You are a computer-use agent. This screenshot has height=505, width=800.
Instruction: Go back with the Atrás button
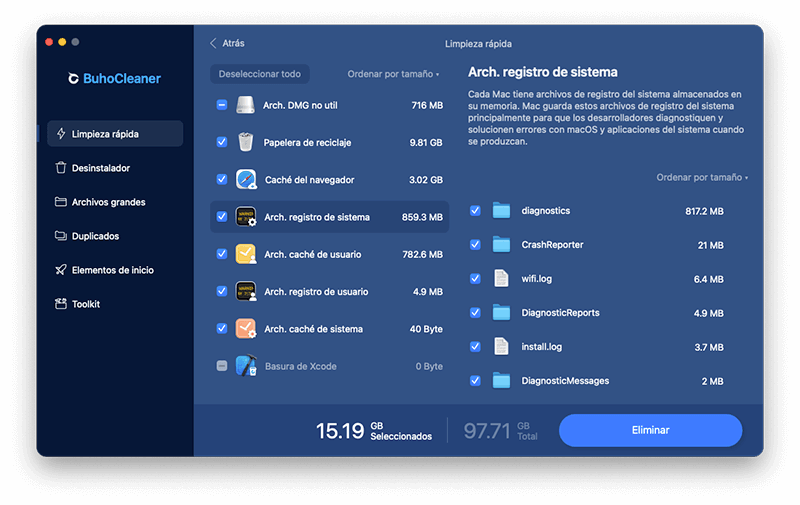(227, 43)
